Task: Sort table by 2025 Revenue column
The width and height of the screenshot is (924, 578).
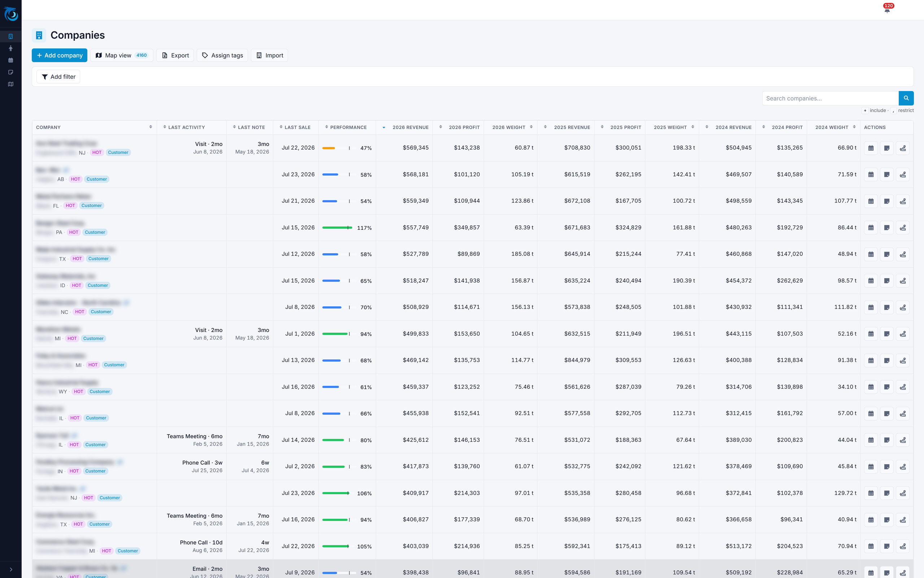Action: (566, 127)
